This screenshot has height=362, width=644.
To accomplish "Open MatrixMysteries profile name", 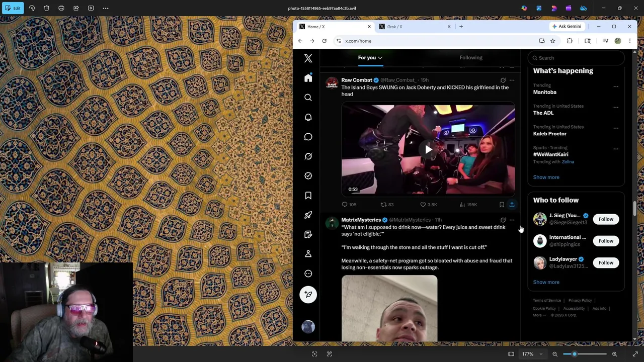I will point(361,220).
